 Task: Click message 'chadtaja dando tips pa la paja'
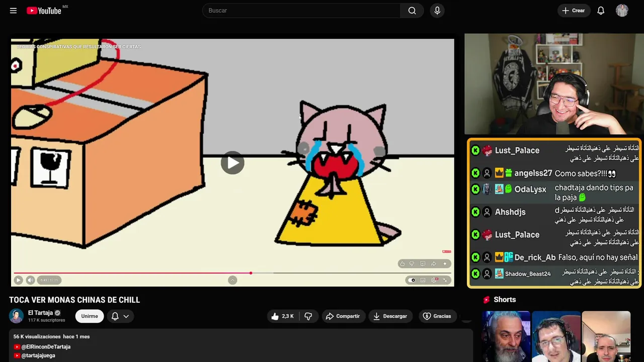(x=594, y=193)
